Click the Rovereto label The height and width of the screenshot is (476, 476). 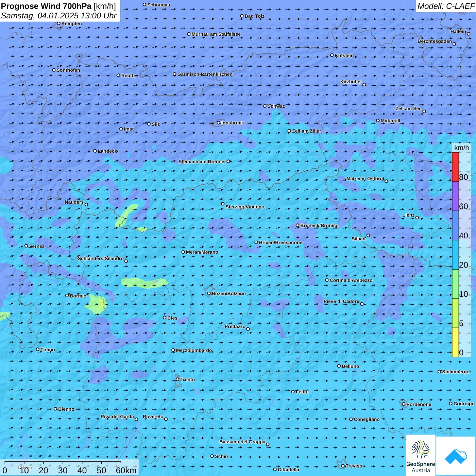click(153, 417)
